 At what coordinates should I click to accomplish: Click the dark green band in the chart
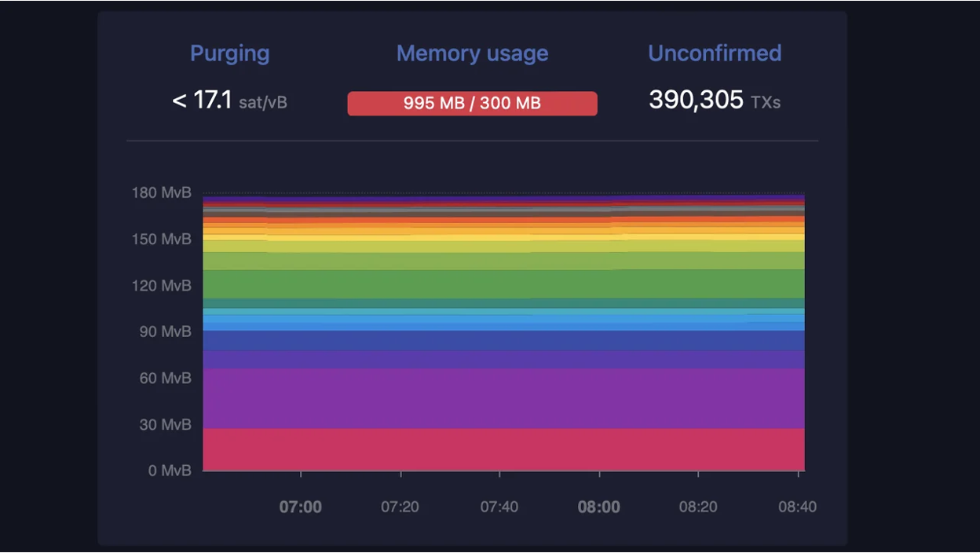click(503, 284)
